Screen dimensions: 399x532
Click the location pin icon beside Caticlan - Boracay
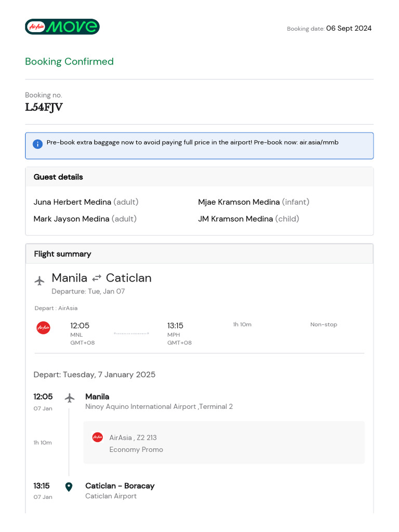(x=69, y=487)
